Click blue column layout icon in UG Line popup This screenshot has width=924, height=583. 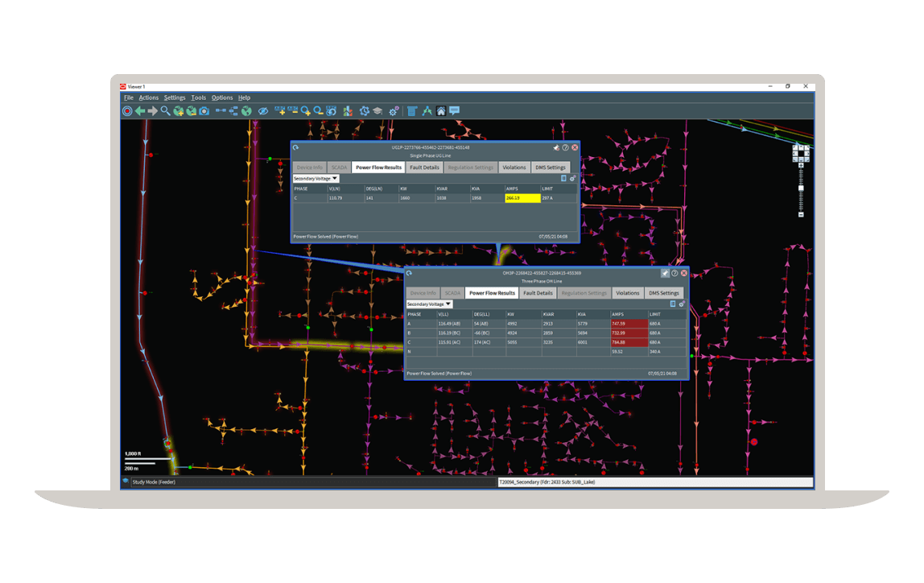click(563, 179)
